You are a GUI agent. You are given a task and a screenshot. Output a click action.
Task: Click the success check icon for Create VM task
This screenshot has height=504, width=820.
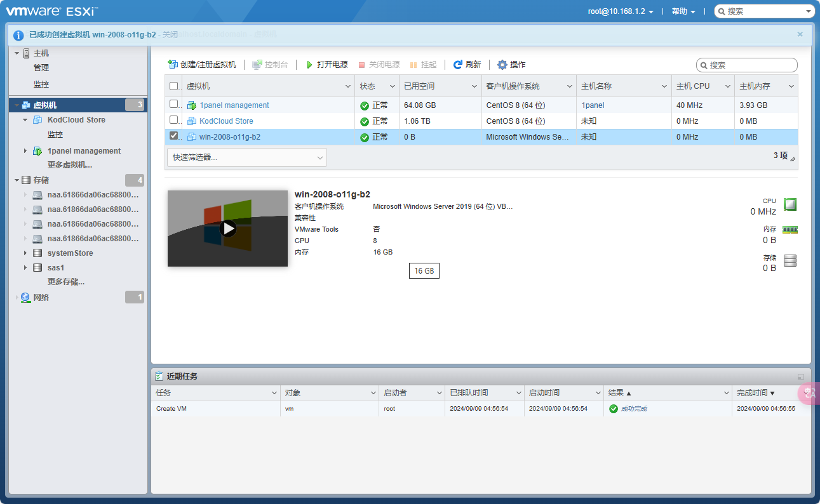coord(614,409)
